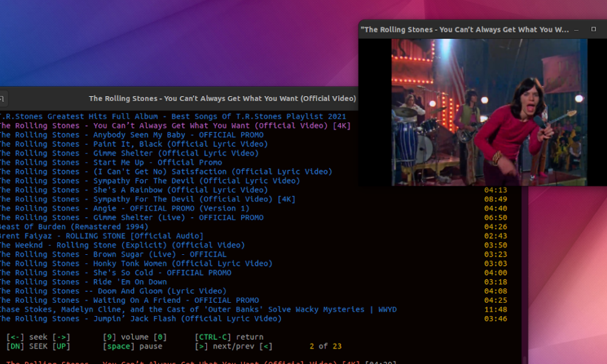Select 'Brown Sugar (Live) - OFFICIAL' row
607x364 pixels.
[114, 254]
